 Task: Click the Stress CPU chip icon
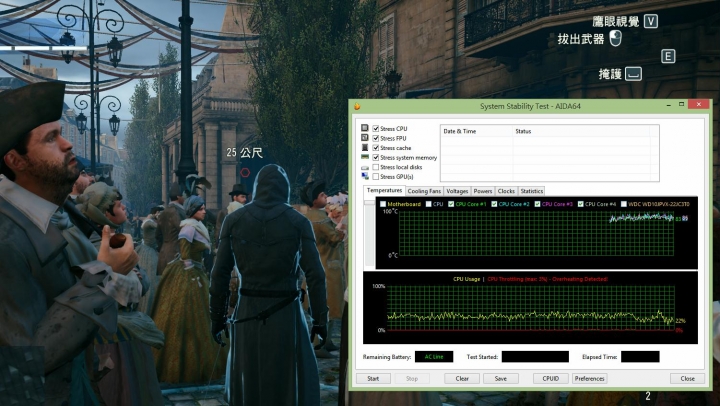click(x=365, y=128)
